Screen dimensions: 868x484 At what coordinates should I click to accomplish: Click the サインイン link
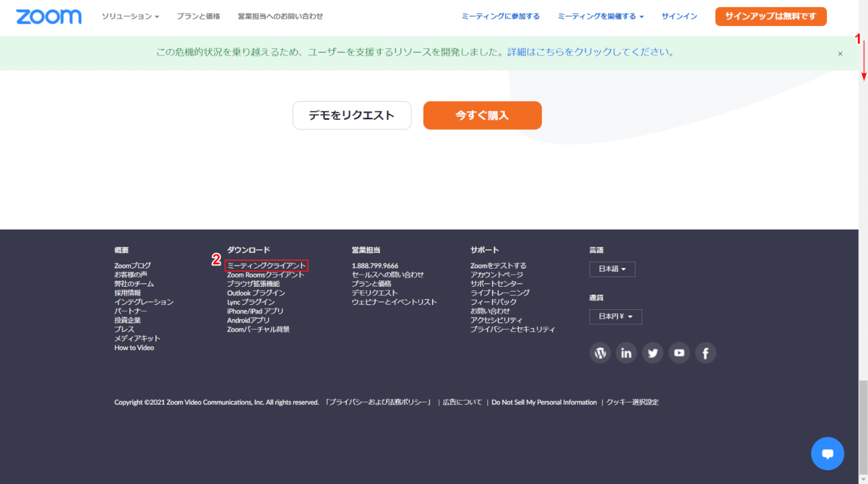679,16
